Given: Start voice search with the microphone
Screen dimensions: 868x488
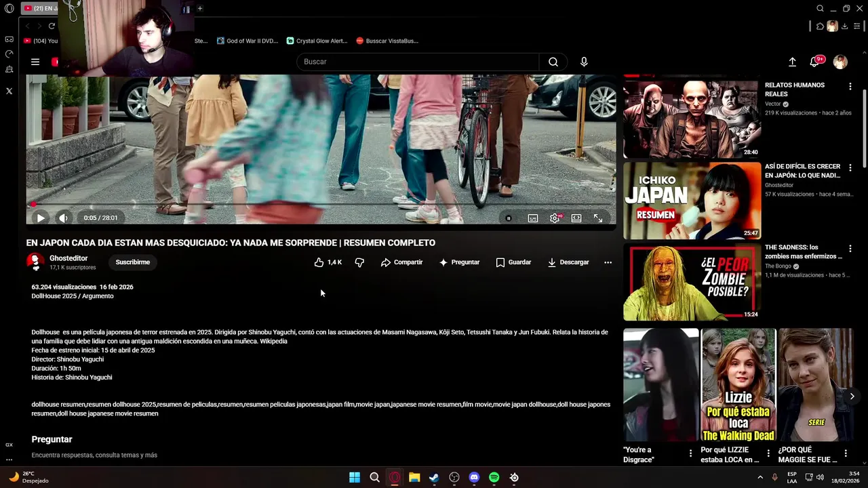Looking at the screenshot, I should (x=584, y=62).
